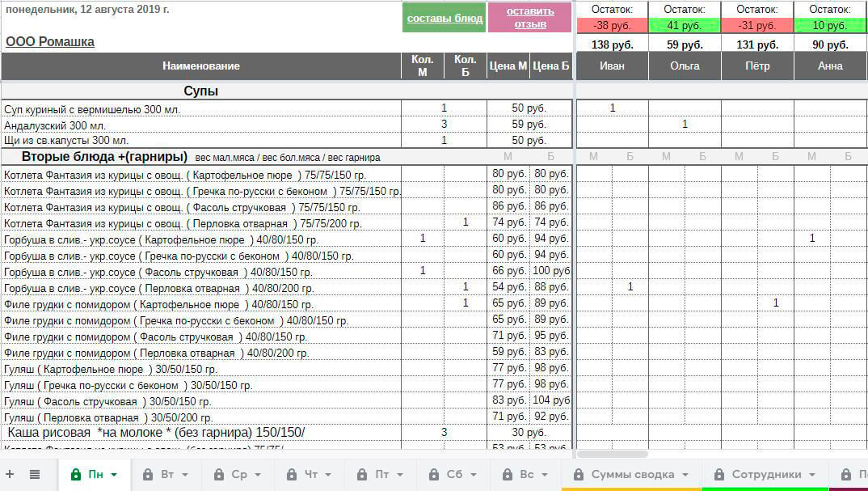
Task: Click the lock icon on Ср tab
Action: point(218,475)
